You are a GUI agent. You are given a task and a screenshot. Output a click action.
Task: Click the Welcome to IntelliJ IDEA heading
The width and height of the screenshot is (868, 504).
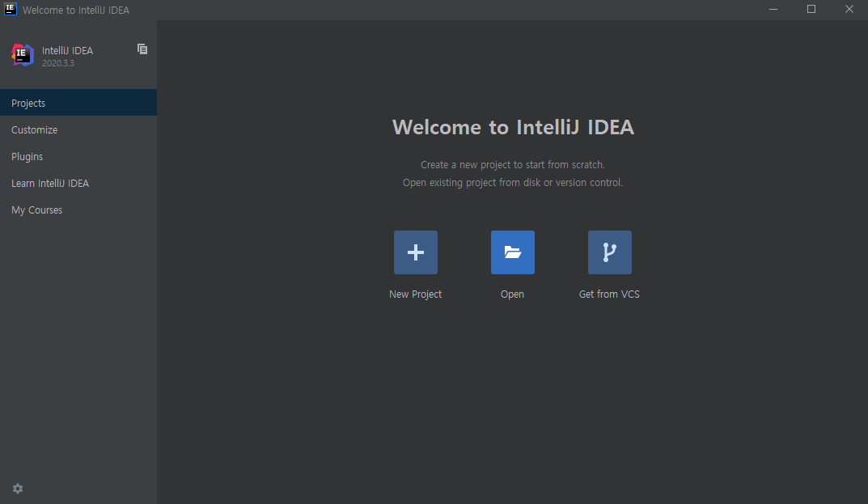[x=513, y=127]
